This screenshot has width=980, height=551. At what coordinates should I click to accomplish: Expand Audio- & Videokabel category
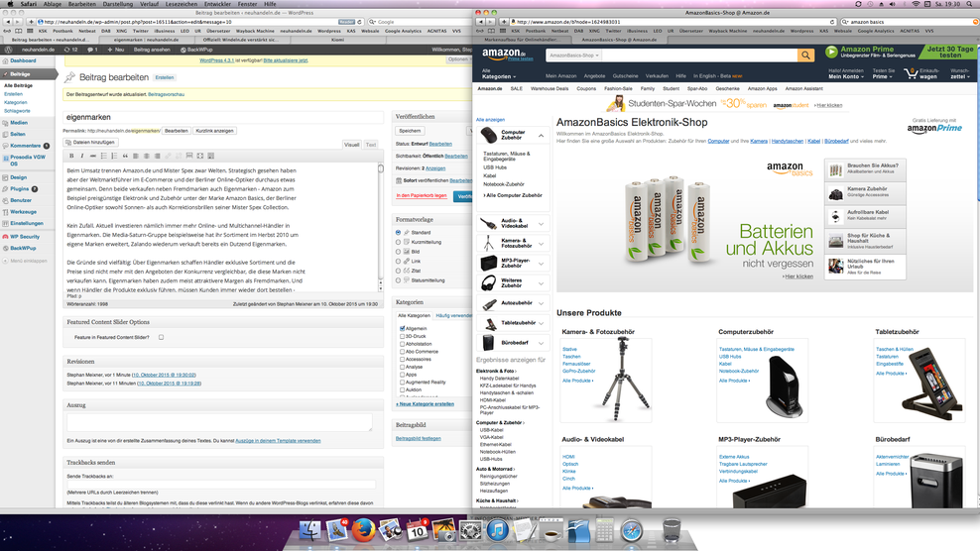pos(542,224)
